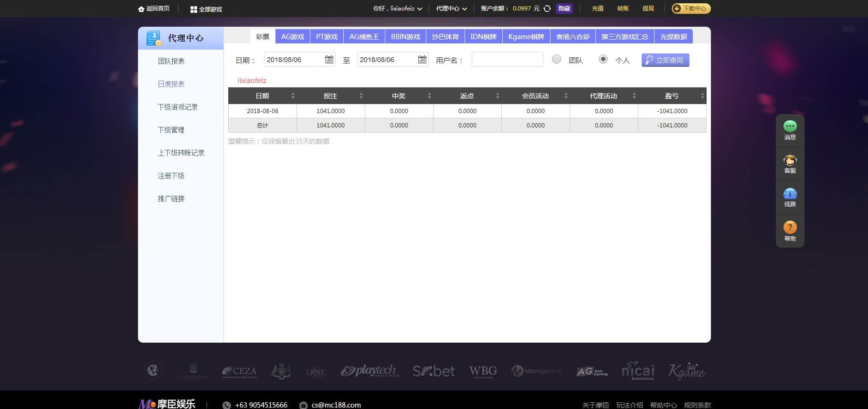Expand the lixiaofeiz user dropdown
Viewport: 868px width, 409px height.
pos(398,9)
